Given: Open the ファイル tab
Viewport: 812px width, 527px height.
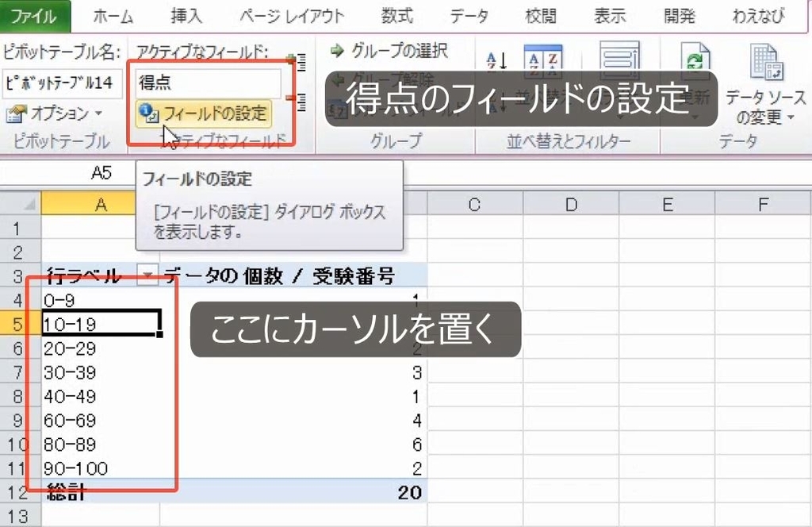Looking at the screenshot, I should pyautogui.click(x=34, y=16).
